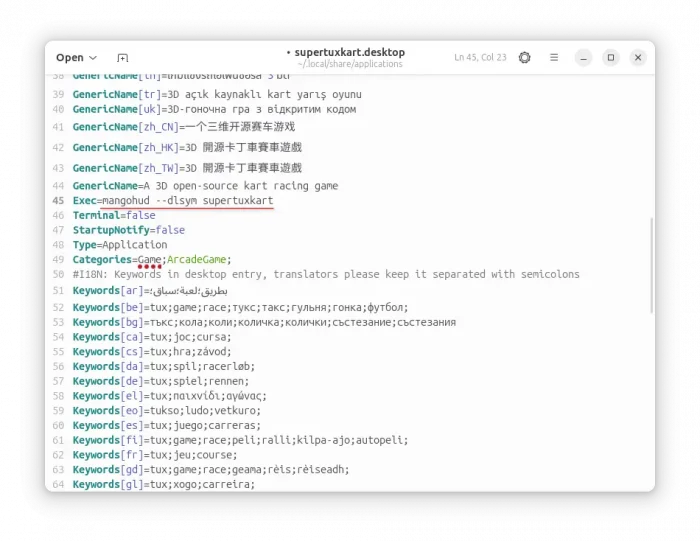Click the GenericName[zh_HK] line
This screenshot has height=541, width=700.
click(x=188, y=148)
